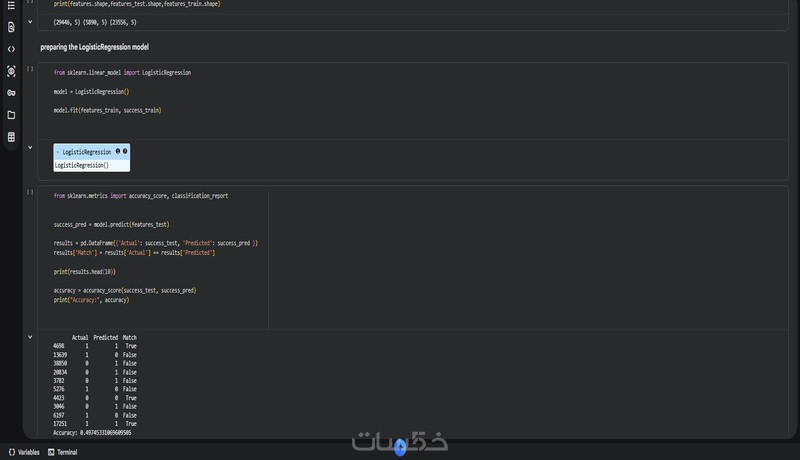The height and width of the screenshot is (460, 800).
Task: Click line 'from sklearn.metrics import accuracy_score'
Action: point(141,196)
